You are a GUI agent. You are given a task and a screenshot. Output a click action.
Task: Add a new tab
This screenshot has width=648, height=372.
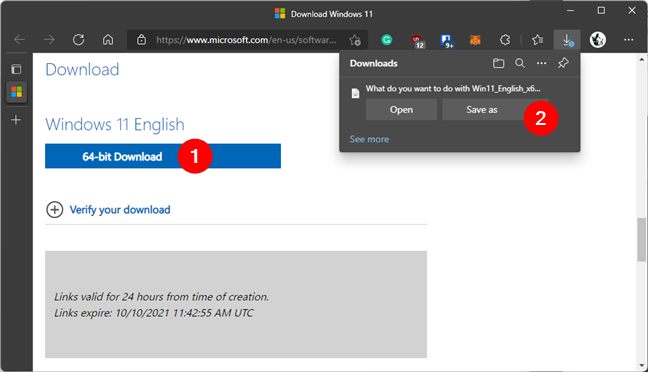tap(16, 120)
